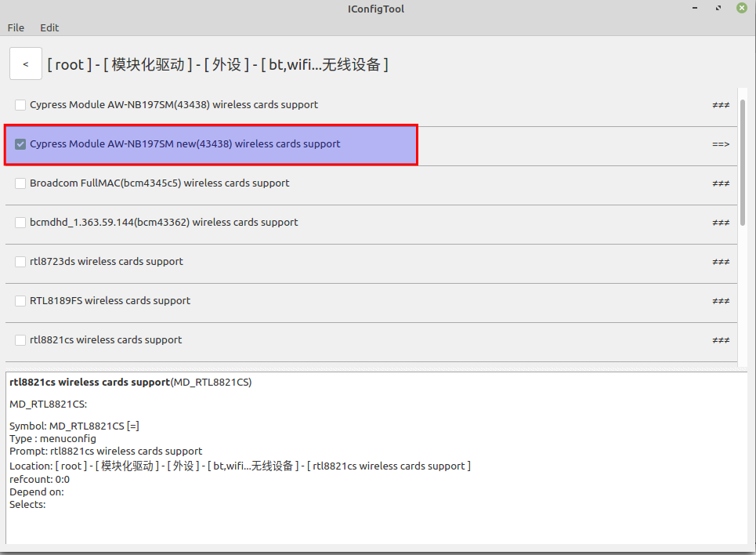The height and width of the screenshot is (555, 756).
Task: Uncheck the Cypress AW-NB197SM new(43438) checkbox
Action: pyautogui.click(x=20, y=144)
